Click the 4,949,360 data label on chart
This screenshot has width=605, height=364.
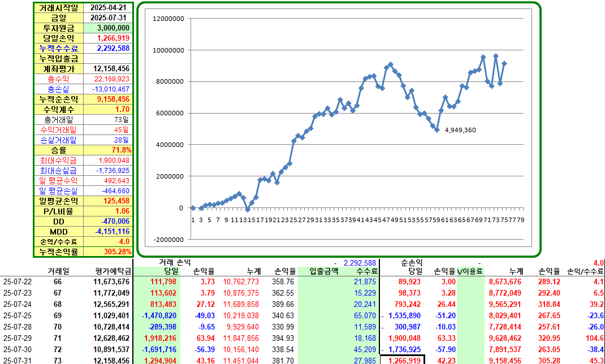(x=460, y=130)
